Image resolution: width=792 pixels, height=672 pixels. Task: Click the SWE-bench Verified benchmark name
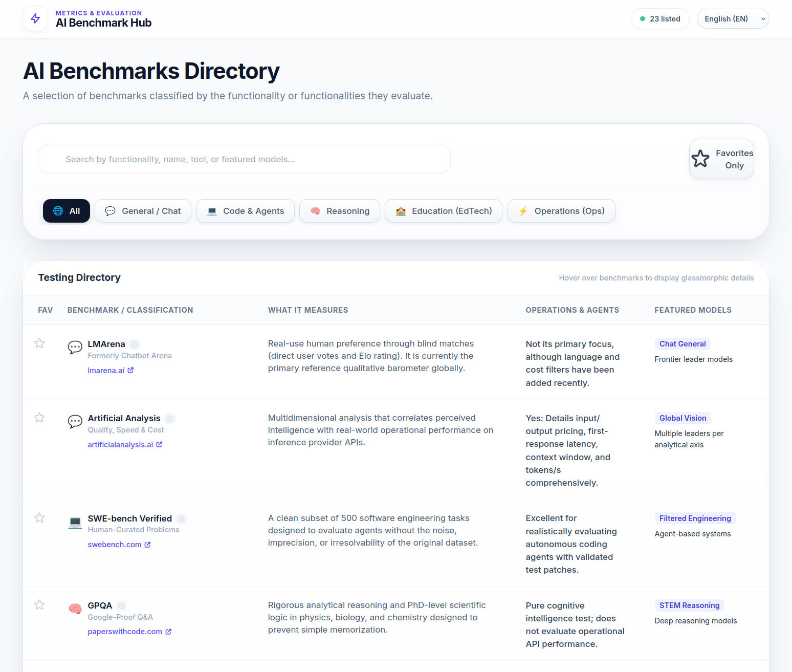point(130,519)
